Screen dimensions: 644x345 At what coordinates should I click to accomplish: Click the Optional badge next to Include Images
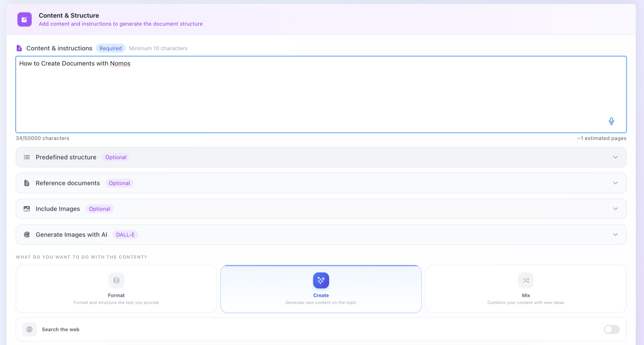click(x=99, y=209)
